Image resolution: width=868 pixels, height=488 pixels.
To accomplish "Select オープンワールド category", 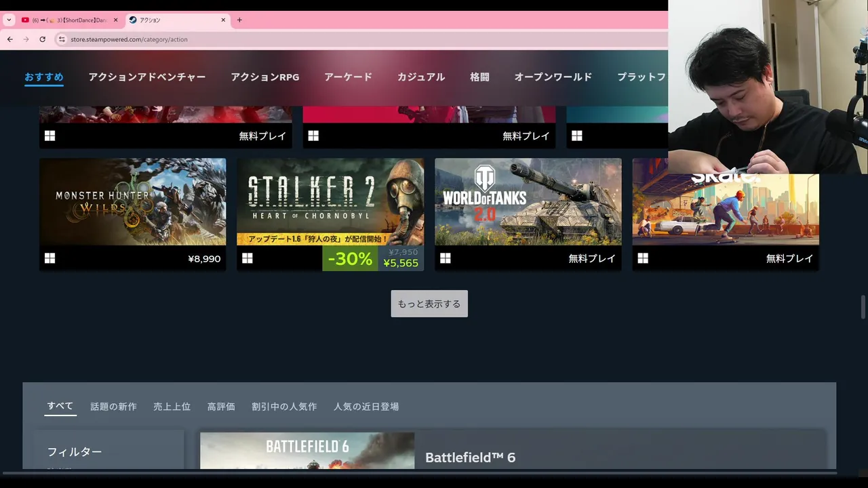I will pyautogui.click(x=553, y=77).
